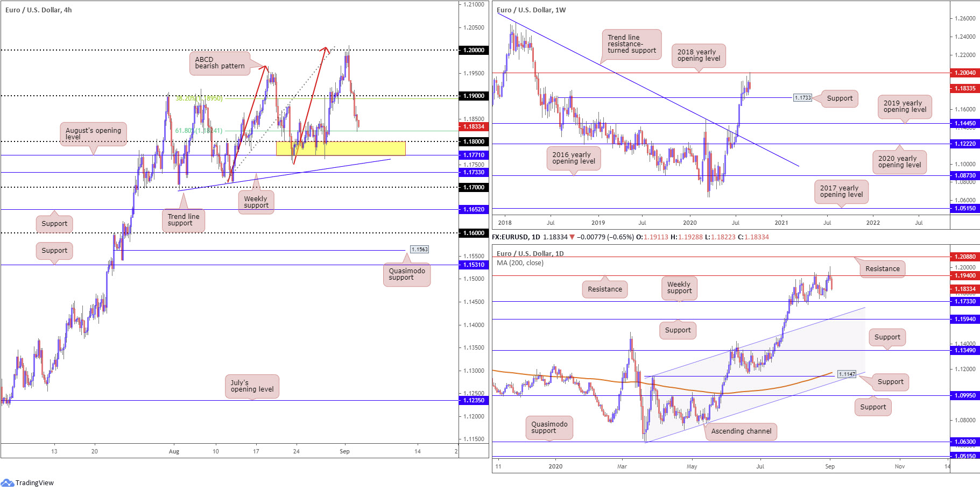Image resolution: width=980 pixels, height=490 pixels.
Task: Select the 'July's opening level' callout
Action: point(252,386)
